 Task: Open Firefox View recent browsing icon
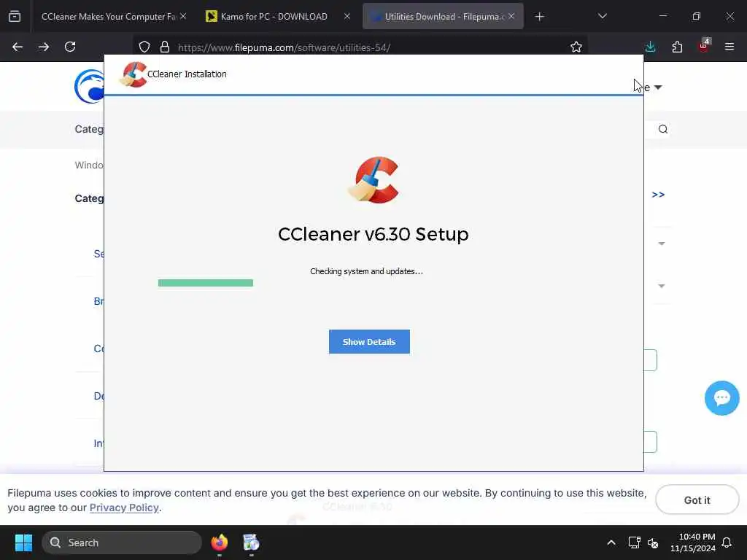click(15, 17)
